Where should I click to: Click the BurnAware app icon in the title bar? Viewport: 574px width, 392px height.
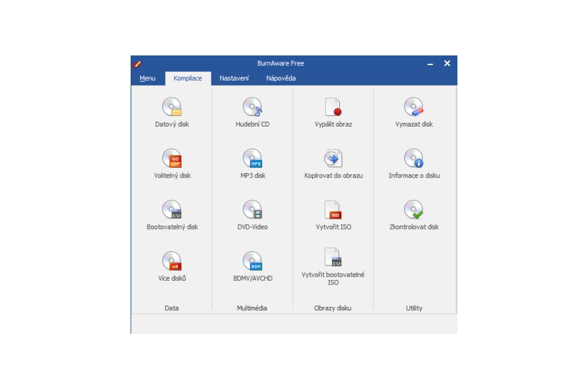click(x=137, y=64)
